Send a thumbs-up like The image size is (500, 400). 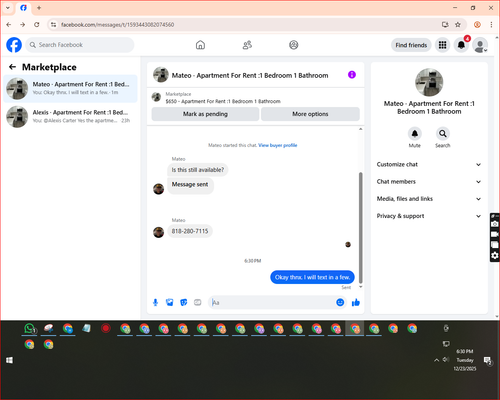point(356,302)
